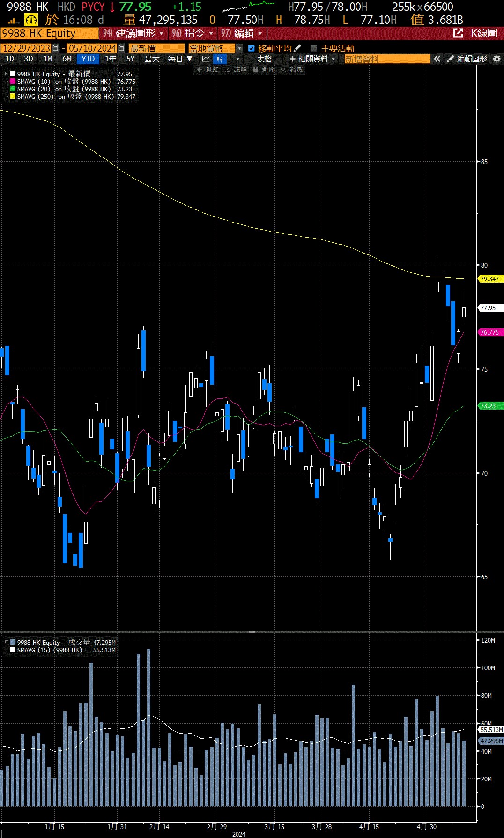Click the settings gear icon
The width and height of the screenshot is (504, 838).
[497, 59]
